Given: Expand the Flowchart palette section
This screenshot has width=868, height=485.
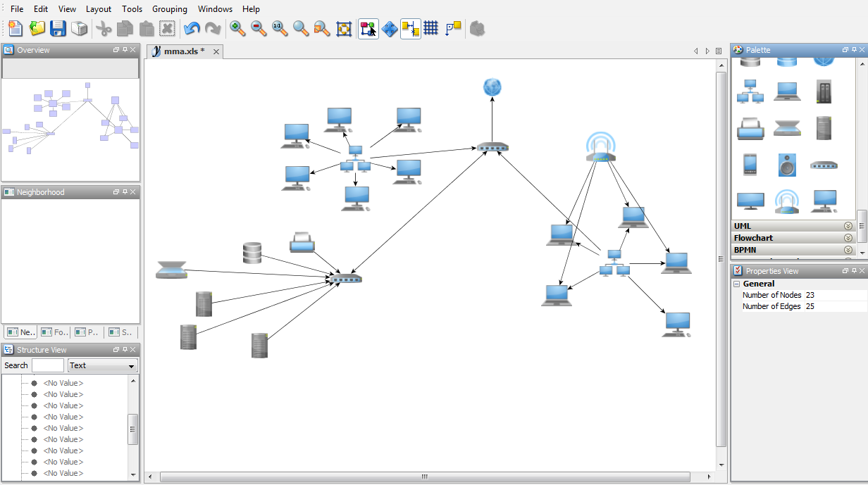Looking at the screenshot, I should coord(848,238).
